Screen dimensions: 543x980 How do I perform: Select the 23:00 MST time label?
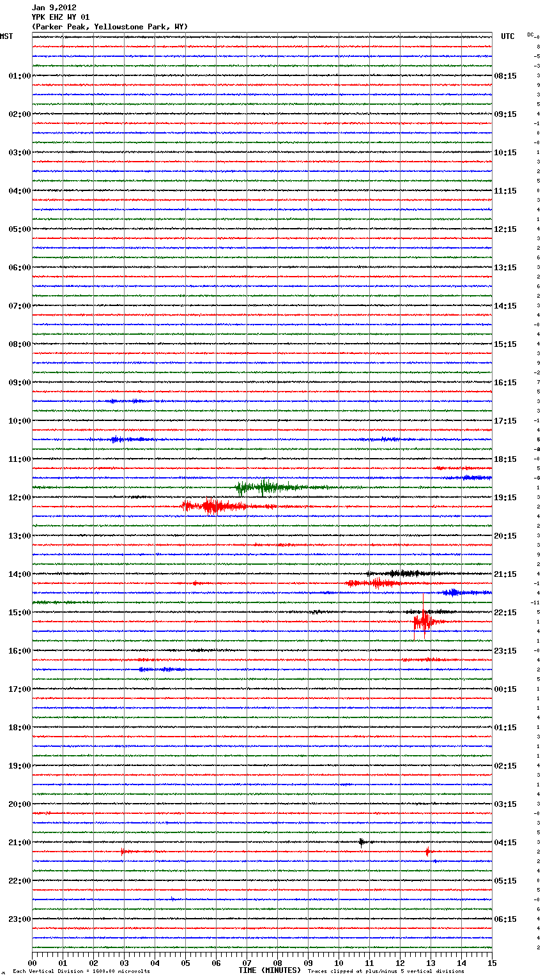[20, 919]
